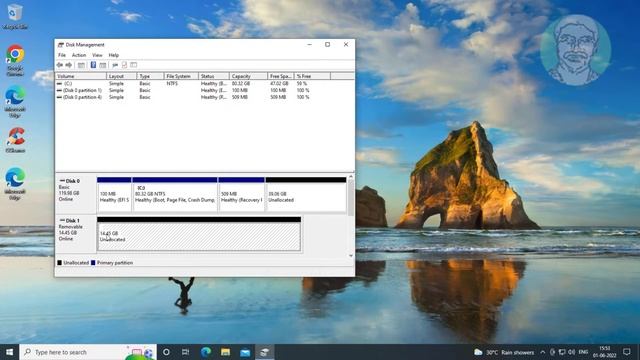Expand the hidden system tray icons chevron

[x=542, y=352]
